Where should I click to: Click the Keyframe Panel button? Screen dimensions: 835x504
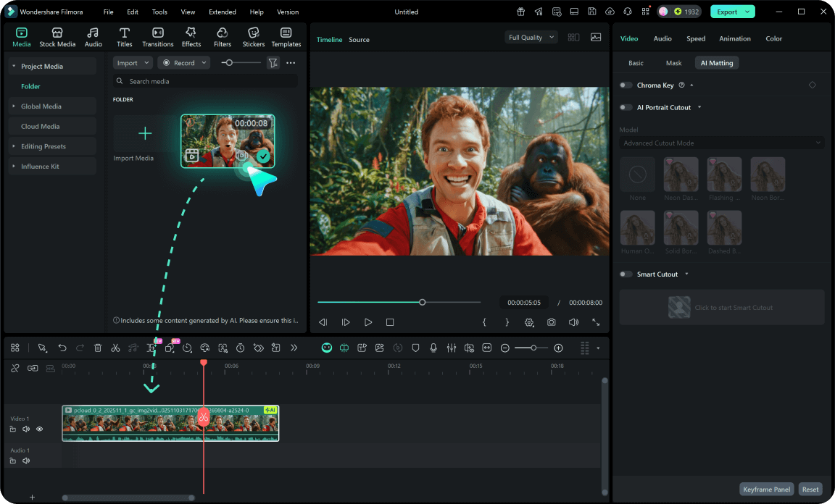click(766, 490)
